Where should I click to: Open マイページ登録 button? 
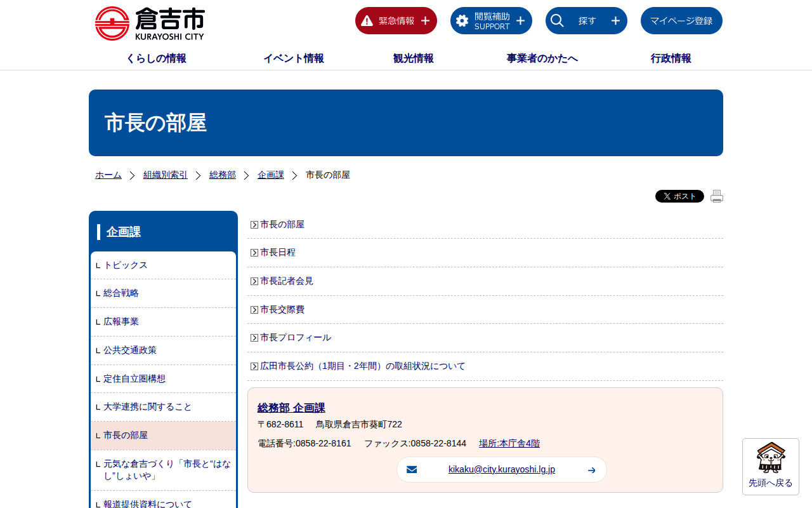[681, 21]
